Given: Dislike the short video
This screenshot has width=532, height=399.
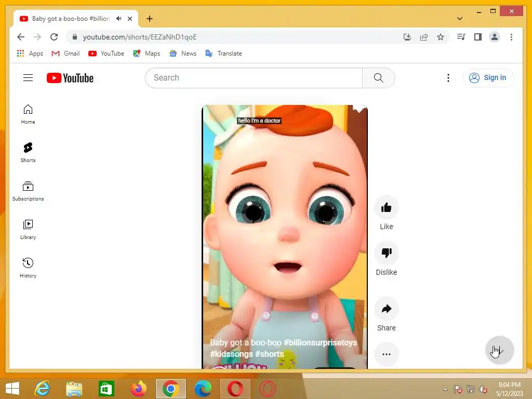Looking at the screenshot, I should (x=387, y=253).
